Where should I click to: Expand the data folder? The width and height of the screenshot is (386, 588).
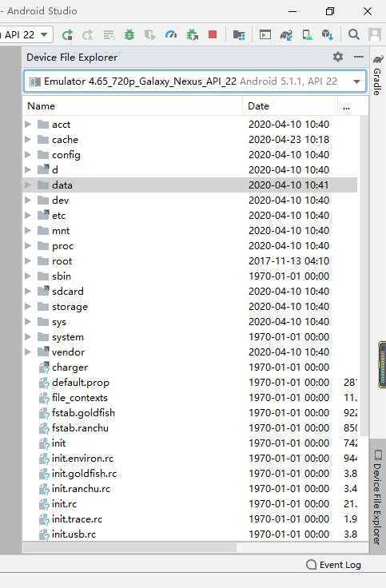(x=28, y=185)
